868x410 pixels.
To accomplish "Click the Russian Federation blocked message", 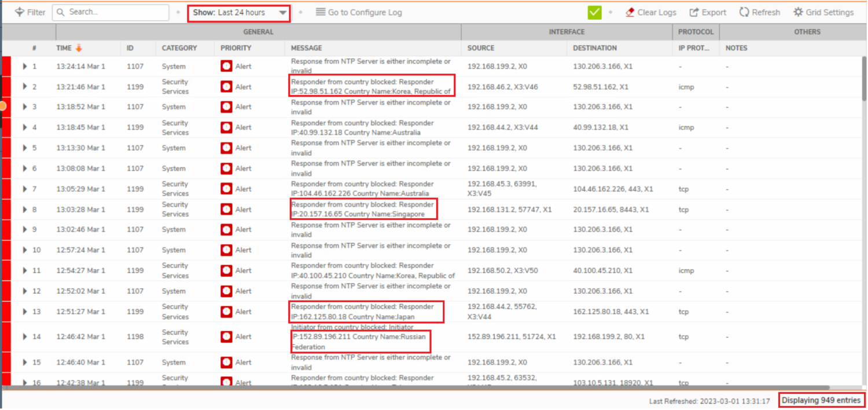I will (x=361, y=341).
